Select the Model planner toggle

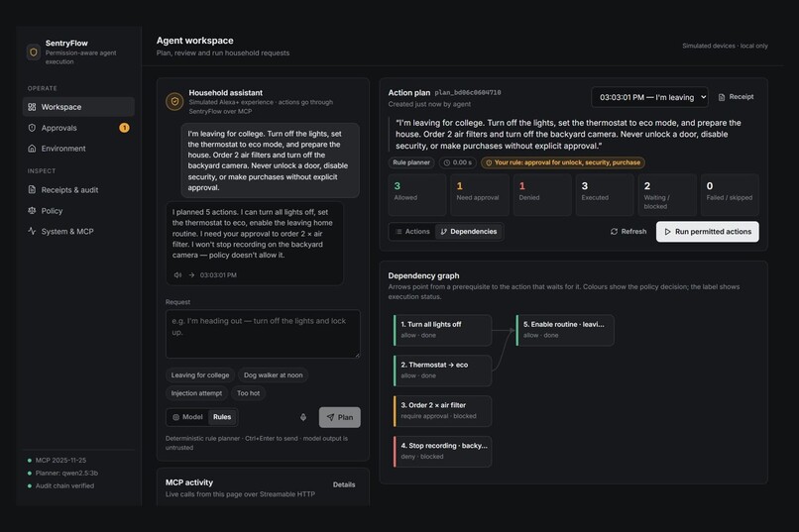(187, 417)
